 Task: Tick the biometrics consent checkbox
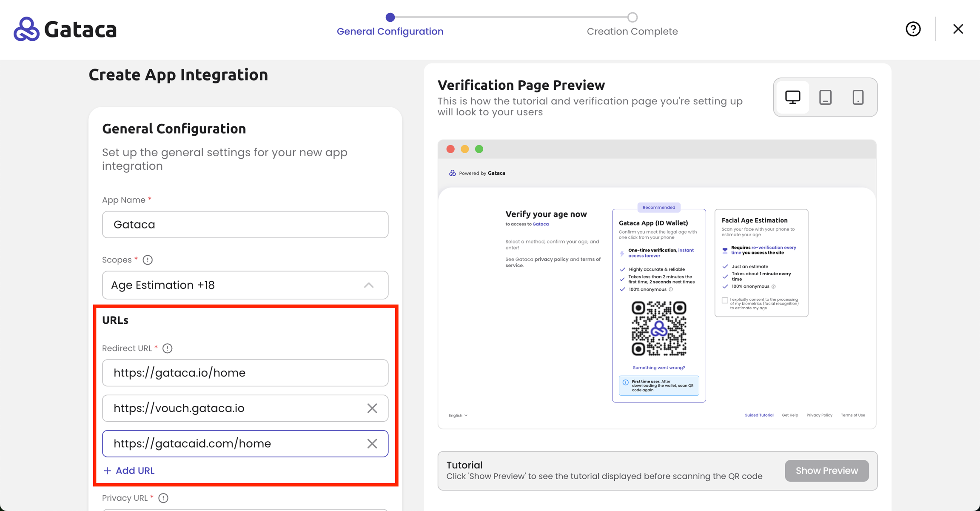point(725,300)
